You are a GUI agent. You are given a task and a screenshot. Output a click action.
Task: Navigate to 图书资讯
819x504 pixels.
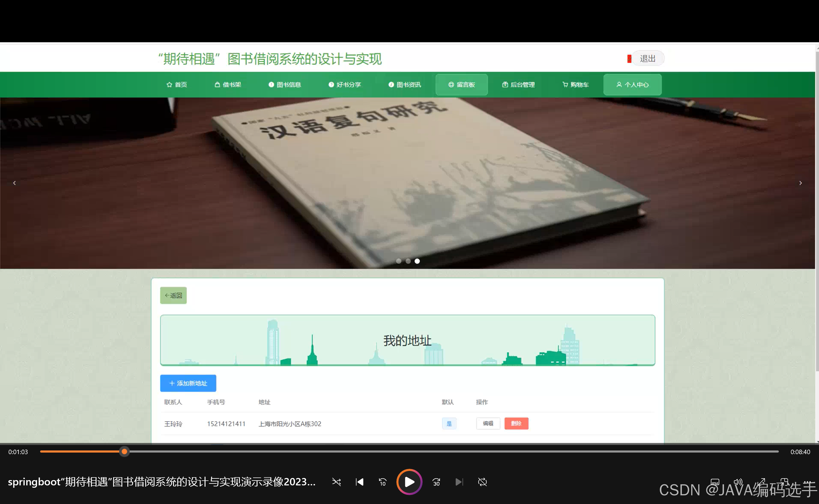click(x=405, y=85)
